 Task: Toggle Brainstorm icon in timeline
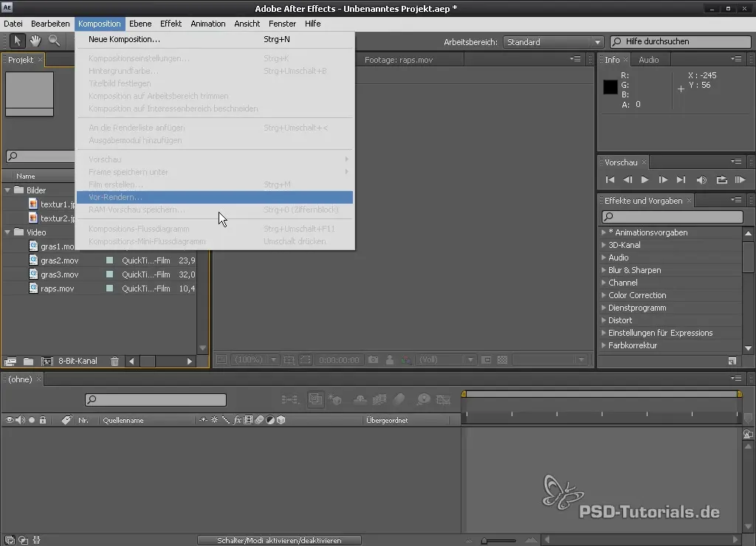[x=423, y=399]
